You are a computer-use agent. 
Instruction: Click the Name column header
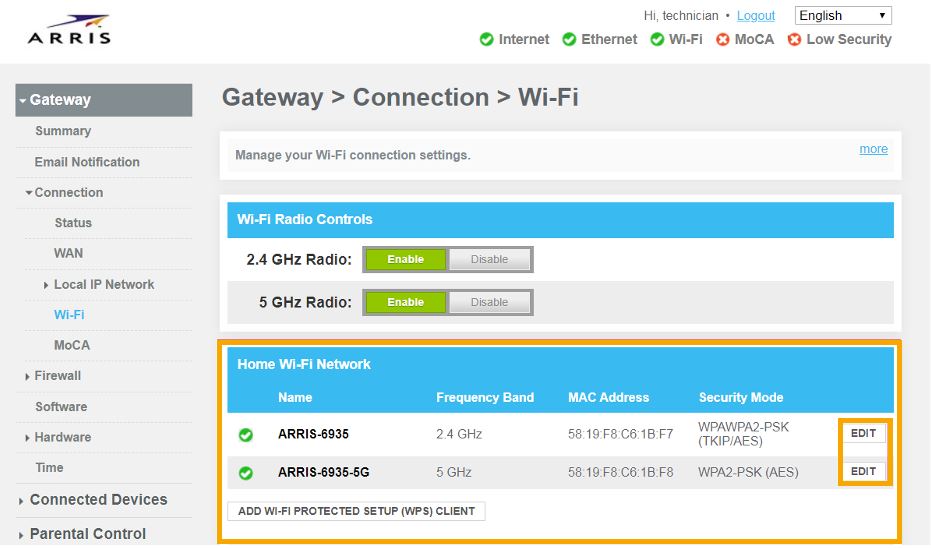[x=295, y=397]
